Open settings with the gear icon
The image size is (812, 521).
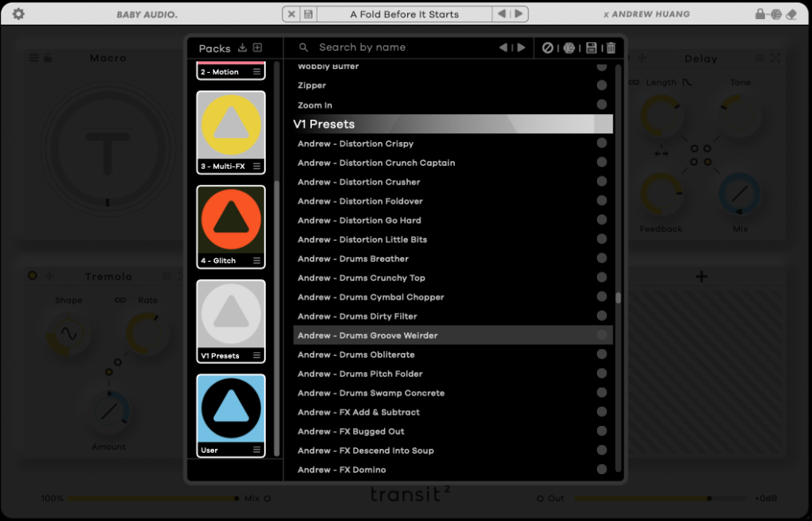point(18,14)
